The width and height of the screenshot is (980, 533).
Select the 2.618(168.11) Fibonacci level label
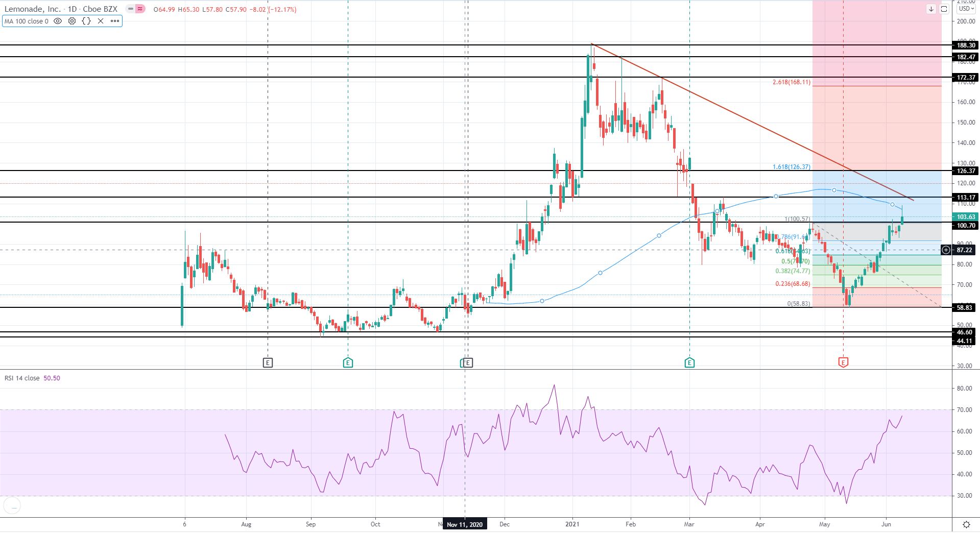(x=791, y=82)
